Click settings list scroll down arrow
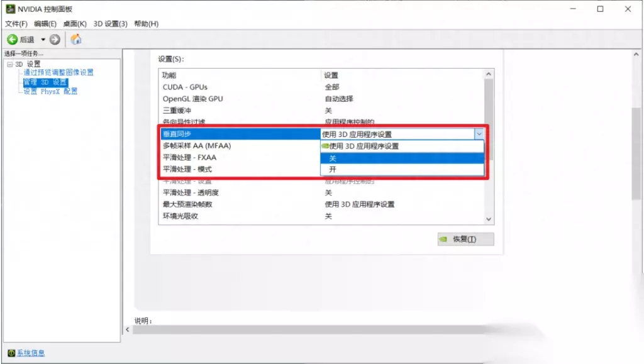644x364 pixels. (489, 219)
